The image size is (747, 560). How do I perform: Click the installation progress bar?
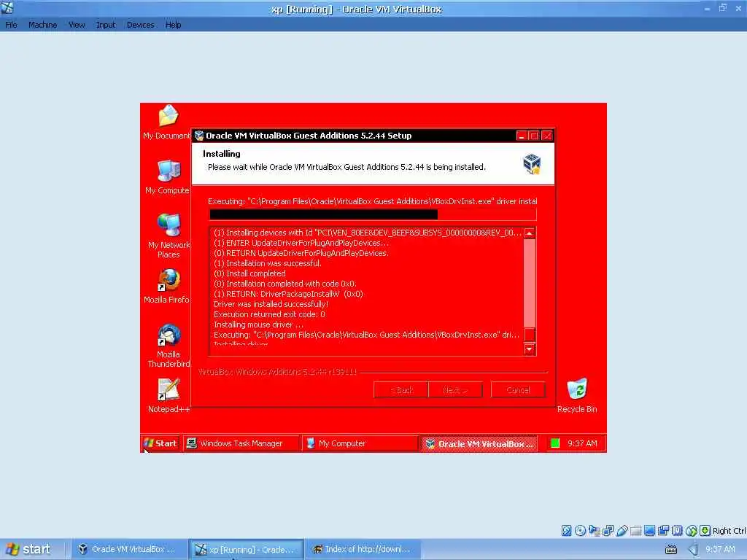373,215
